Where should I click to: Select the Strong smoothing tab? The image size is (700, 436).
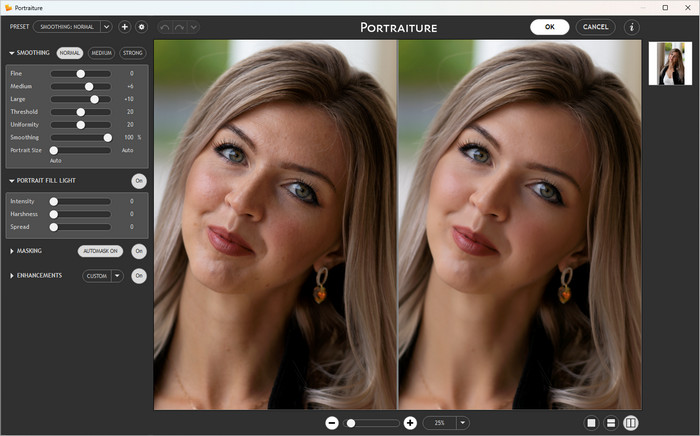(132, 53)
